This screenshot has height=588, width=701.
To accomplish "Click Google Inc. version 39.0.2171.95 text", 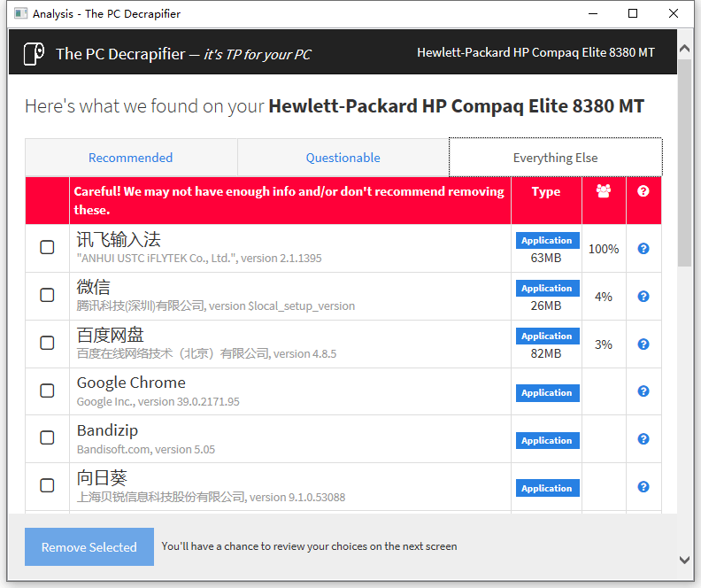I will click(158, 401).
